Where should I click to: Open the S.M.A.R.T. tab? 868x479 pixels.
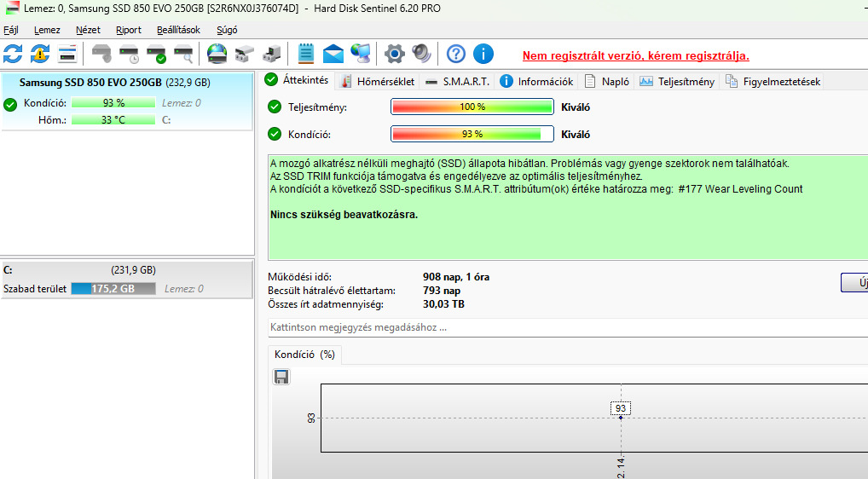(x=459, y=81)
